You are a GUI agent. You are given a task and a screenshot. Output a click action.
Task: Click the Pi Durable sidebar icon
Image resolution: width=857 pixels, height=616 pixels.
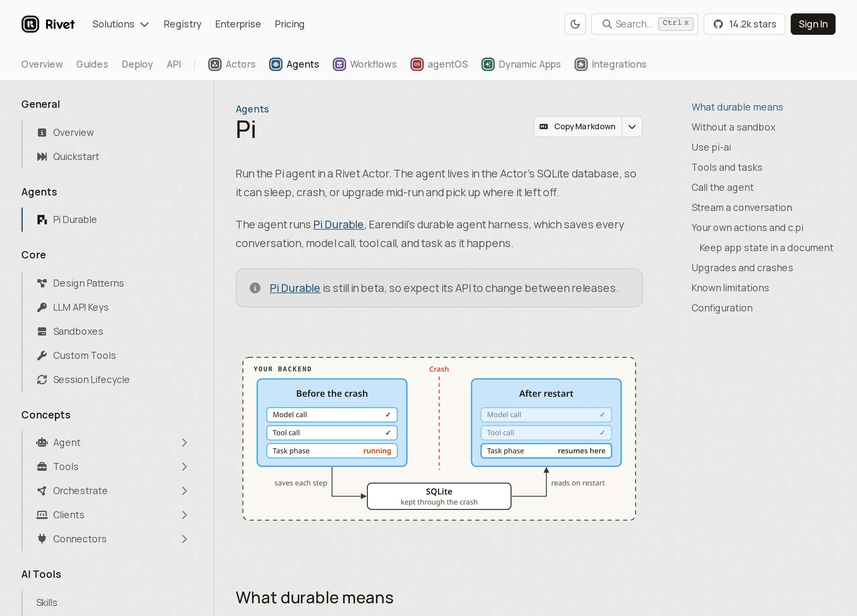(x=42, y=220)
